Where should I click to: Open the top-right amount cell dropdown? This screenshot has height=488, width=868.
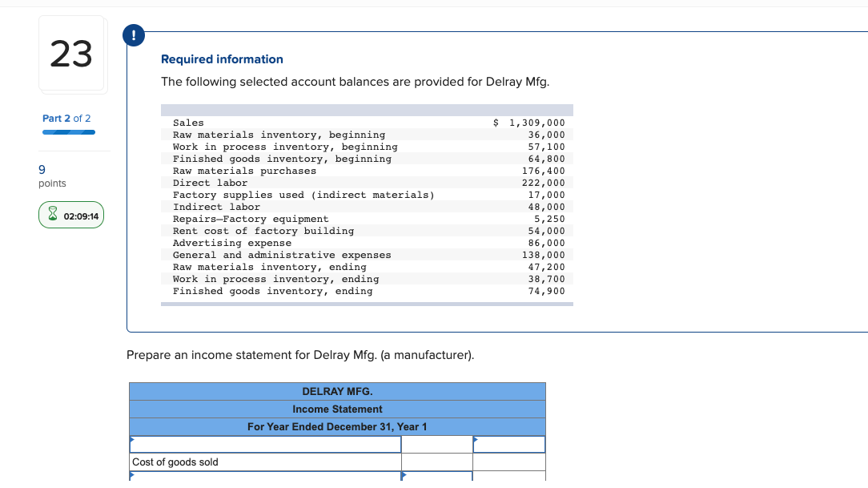[509, 444]
